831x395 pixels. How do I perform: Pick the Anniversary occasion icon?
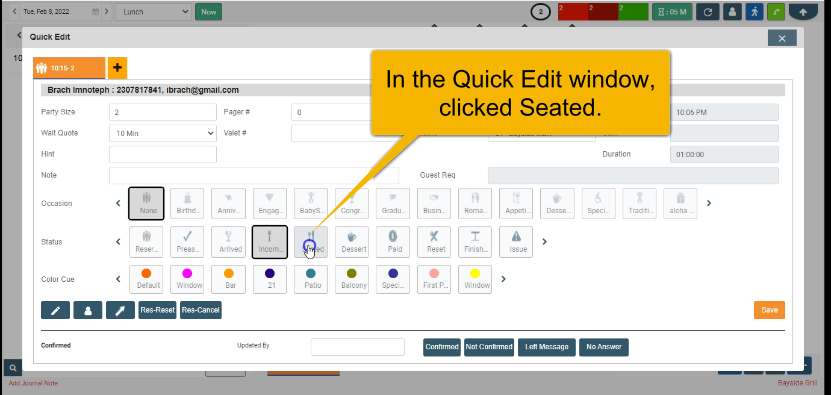(x=228, y=203)
